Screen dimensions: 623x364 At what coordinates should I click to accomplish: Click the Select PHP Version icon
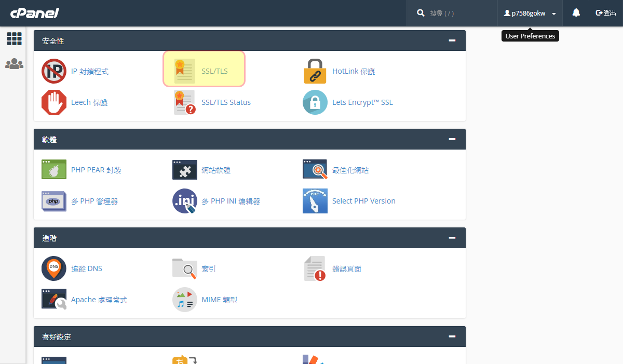pyautogui.click(x=315, y=201)
